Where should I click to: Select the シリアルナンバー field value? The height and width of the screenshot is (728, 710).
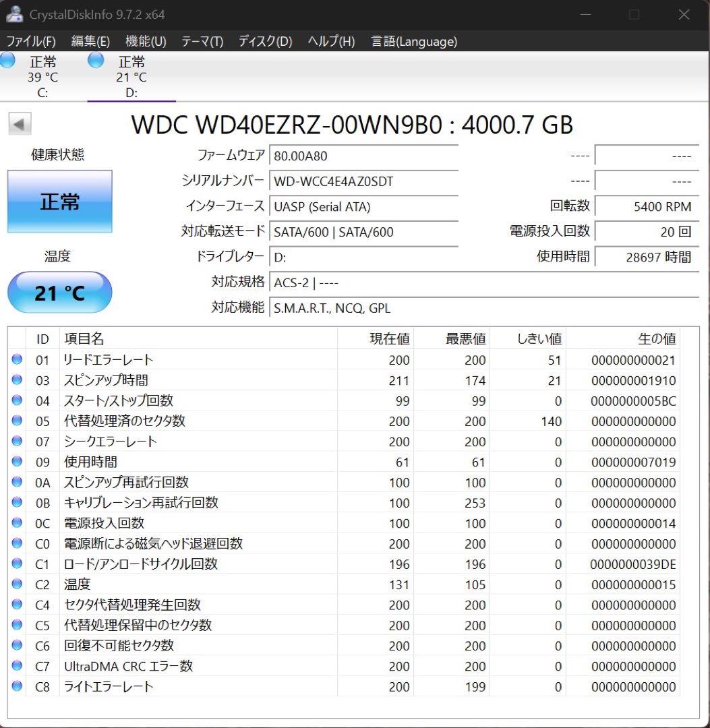(x=364, y=181)
